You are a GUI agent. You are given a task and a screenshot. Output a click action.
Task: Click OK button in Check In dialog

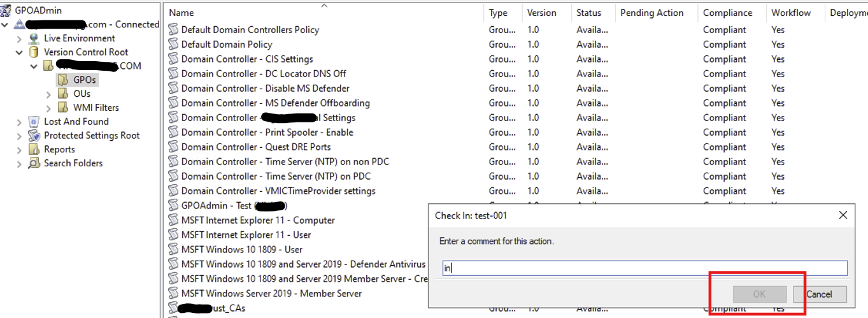759,294
